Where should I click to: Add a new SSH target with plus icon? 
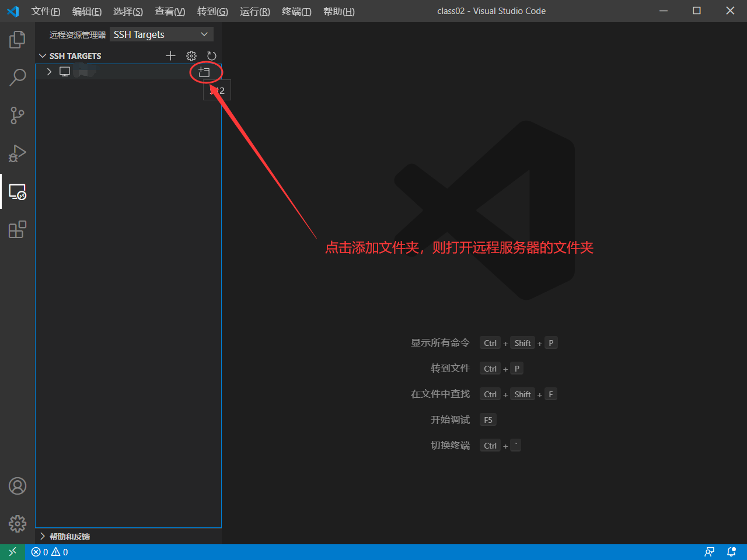coord(170,56)
